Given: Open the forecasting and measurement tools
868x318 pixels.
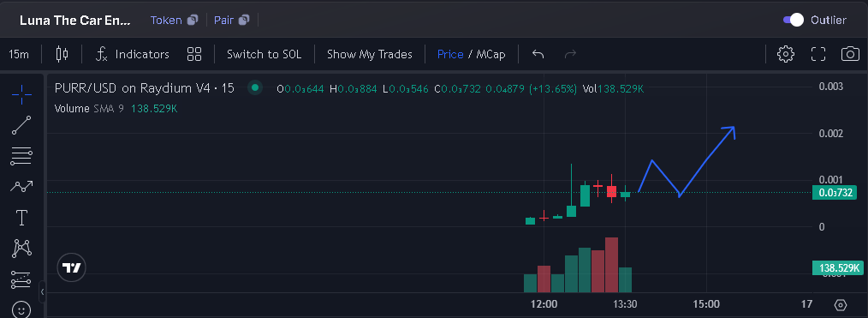Looking at the screenshot, I should [21, 279].
